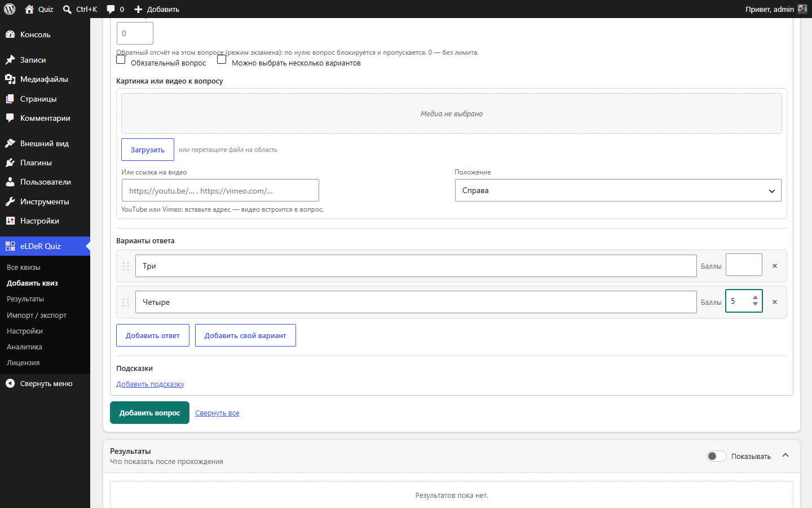Click the Добавить вопрос button
Image resolution: width=812 pixels, height=508 pixels.
click(149, 413)
